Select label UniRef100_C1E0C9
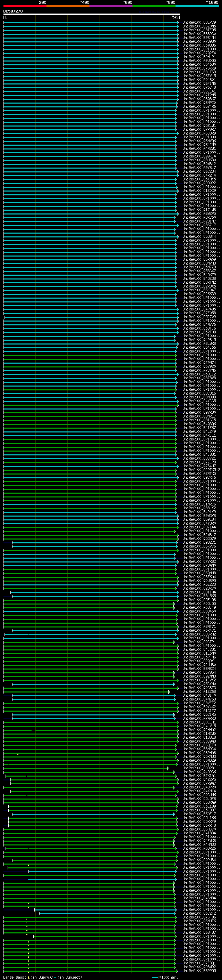The width and height of the screenshot is (222, 980). (x=199, y=191)
